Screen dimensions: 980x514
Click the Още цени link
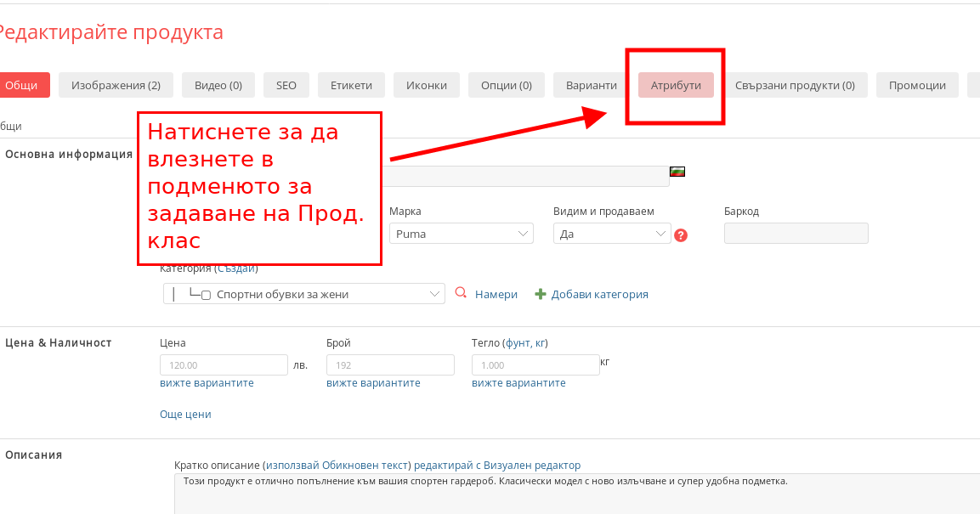tap(185, 414)
